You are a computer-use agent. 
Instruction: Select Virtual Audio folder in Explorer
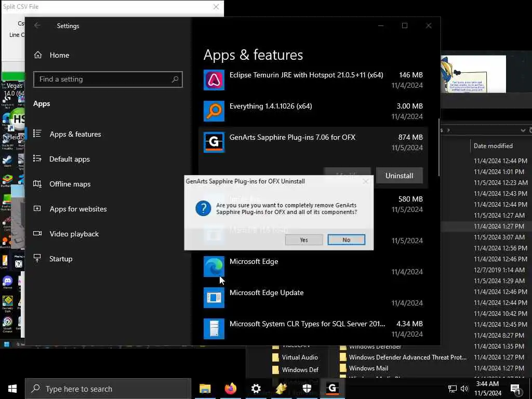(x=300, y=357)
